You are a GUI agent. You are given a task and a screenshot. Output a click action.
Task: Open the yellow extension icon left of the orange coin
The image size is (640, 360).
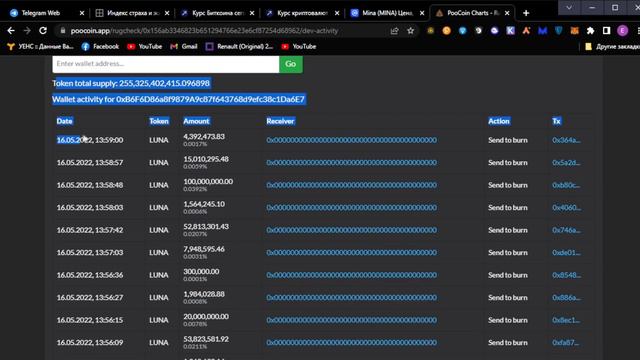coord(431,31)
